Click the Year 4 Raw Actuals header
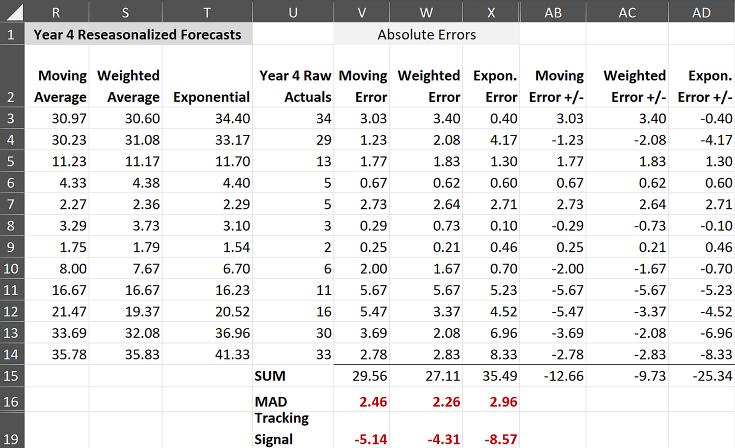735x448 pixels. [x=293, y=86]
